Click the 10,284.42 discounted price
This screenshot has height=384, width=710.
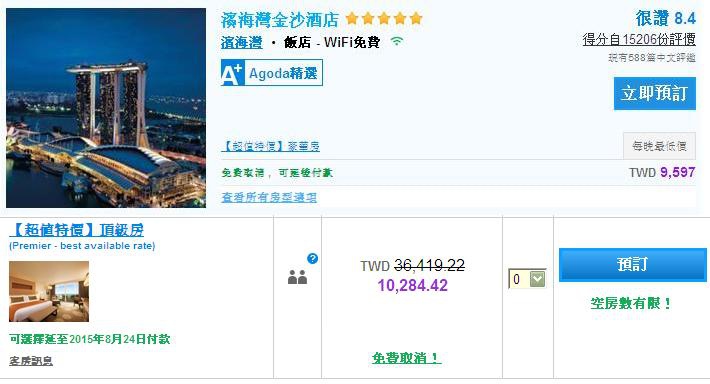(x=413, y=285)
